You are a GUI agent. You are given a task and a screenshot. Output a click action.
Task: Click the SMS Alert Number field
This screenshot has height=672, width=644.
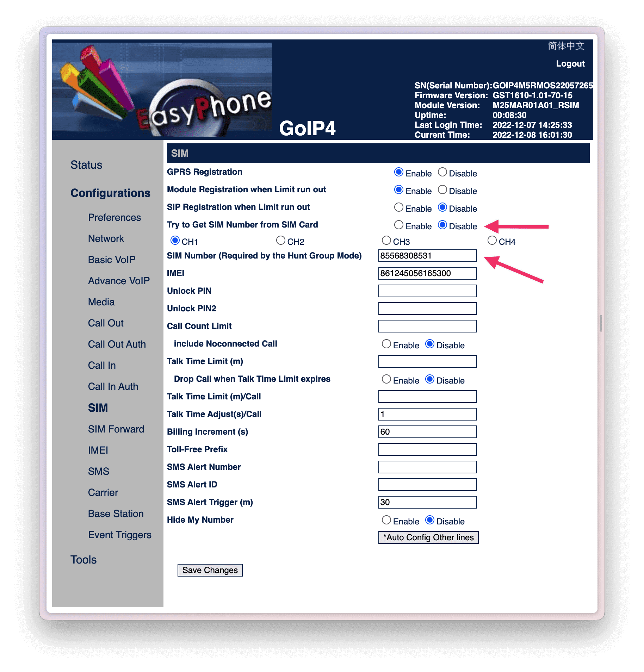(427, 467)
